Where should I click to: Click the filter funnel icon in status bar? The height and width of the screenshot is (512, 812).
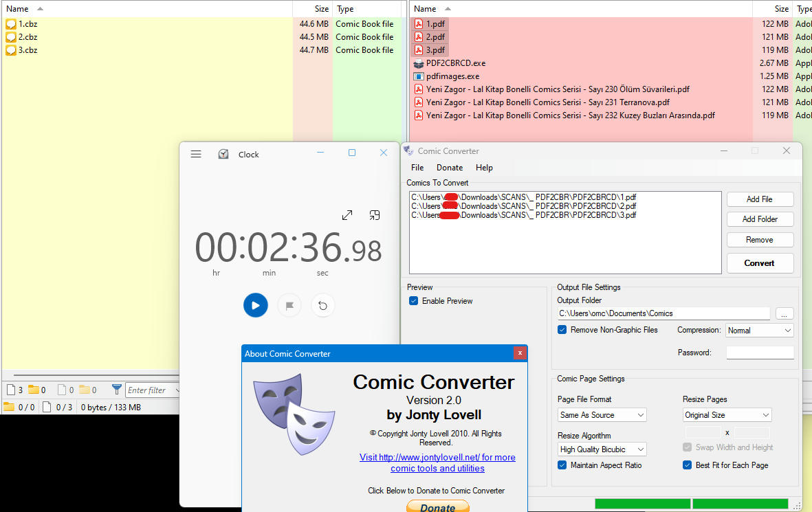click(116, 389)
